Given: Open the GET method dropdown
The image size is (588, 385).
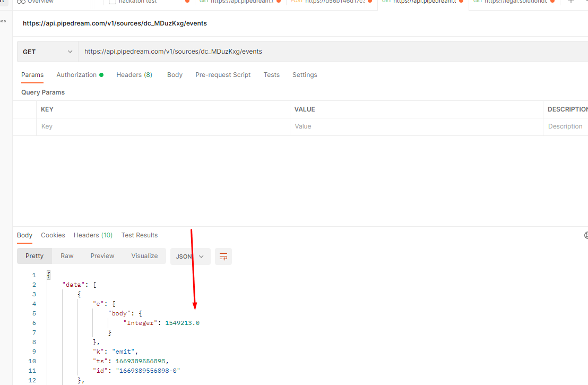Looking at the screenshot, I should [48, 52].
